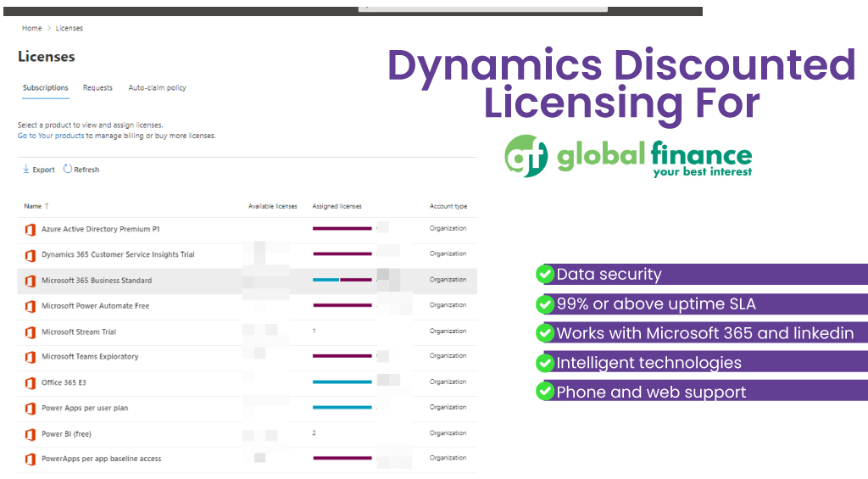868x479 pixels.
Task: Click the Office icon beside Microsoft Teams Exploratory
Action: 31,357
